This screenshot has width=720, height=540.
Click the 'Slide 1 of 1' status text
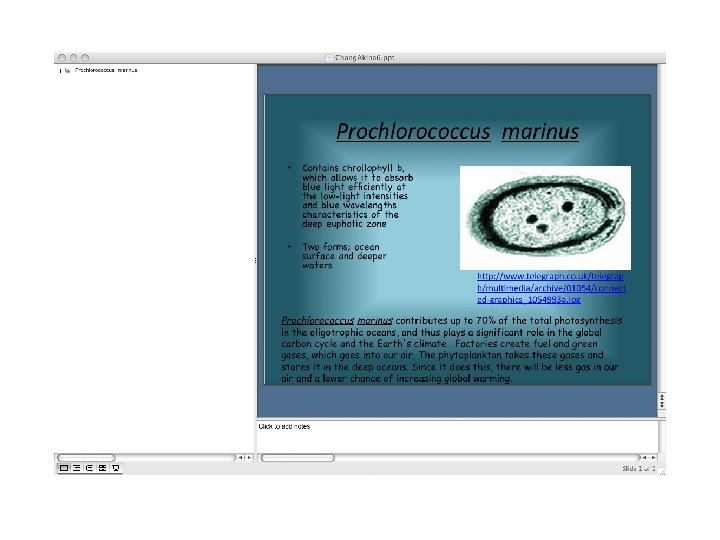pos(639,468)
